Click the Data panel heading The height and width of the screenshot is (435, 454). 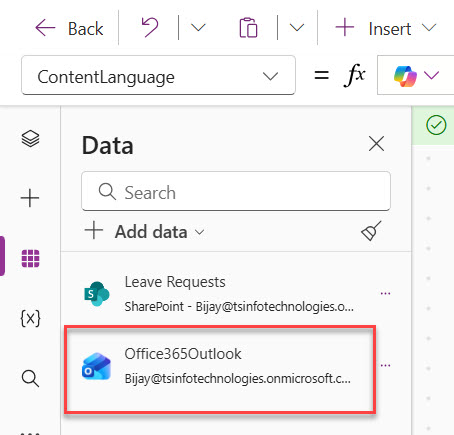(108, 146)
